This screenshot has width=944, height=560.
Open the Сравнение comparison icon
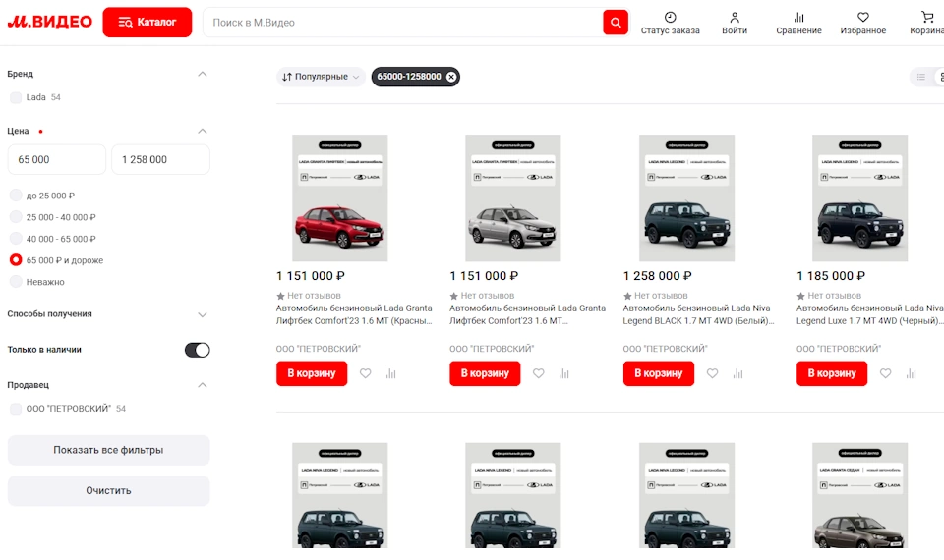(798, 18)
